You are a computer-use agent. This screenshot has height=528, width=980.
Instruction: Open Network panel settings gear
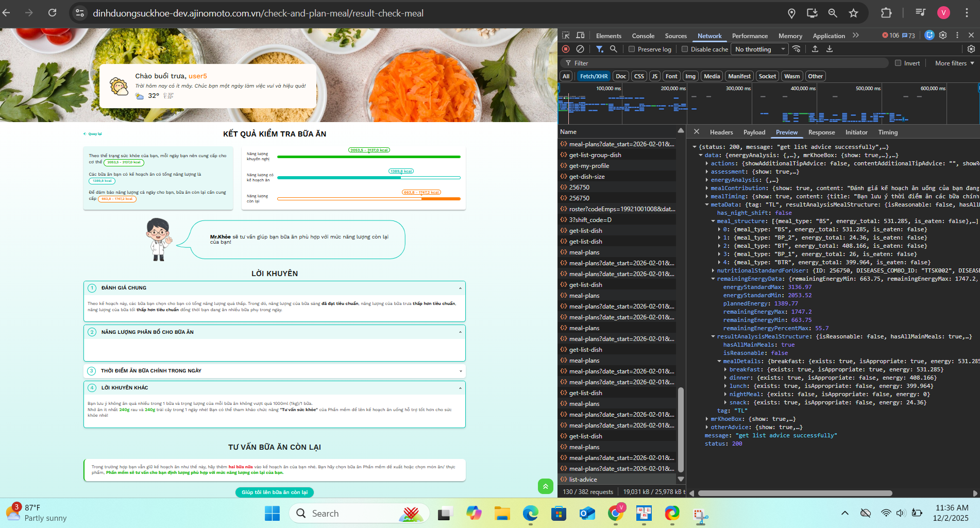coord(971,49)
